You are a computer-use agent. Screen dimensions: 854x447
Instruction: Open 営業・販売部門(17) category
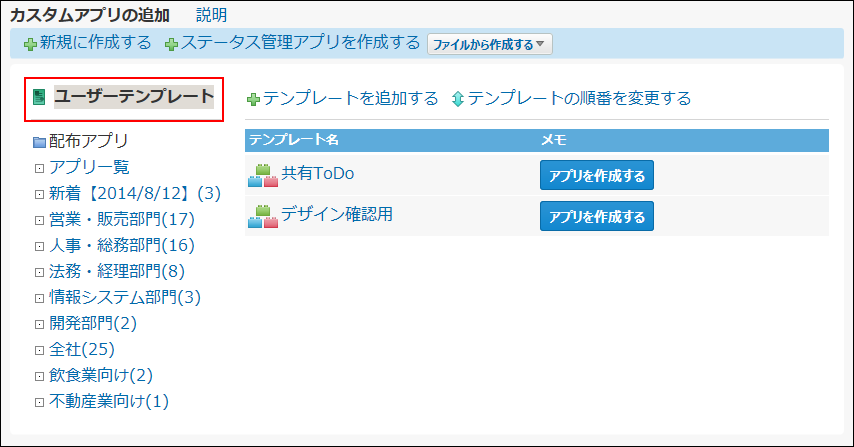(x=122, y=219)
